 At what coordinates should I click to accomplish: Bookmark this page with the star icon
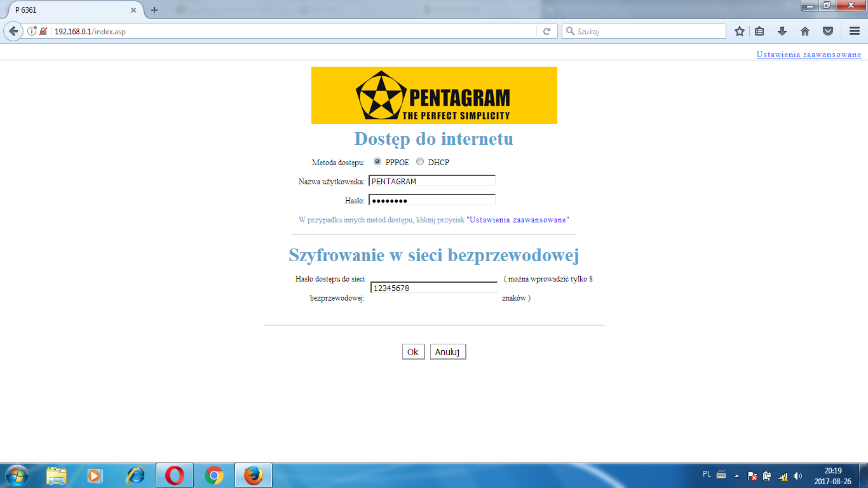pyautogui.click(x=739, y=31)
